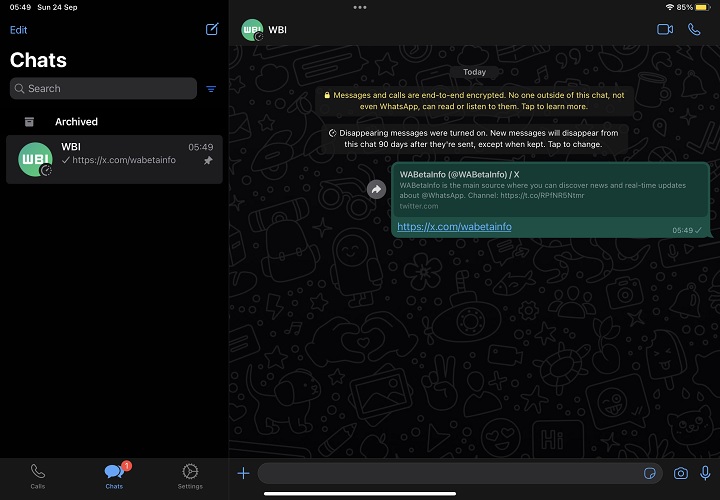Open the https://x.com/wabetainfo link
This screenshot has height=500, width=720.
454,227
